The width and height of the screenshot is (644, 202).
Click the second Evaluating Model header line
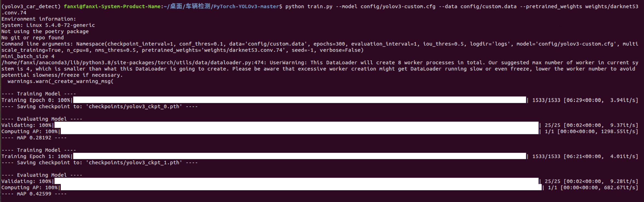tap(42, 175)
